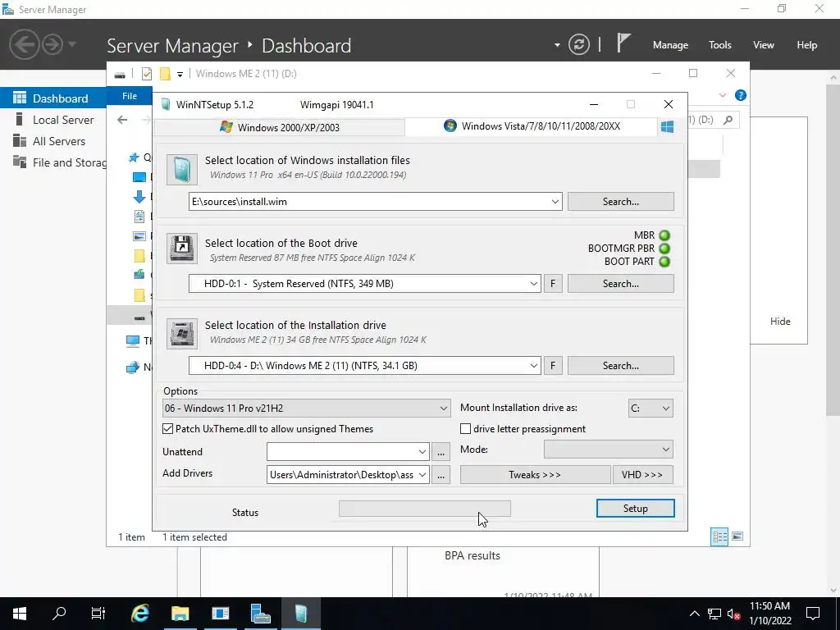Click the WinNTSetup title bar app icon
Viewport: 840px width, 630px height.
pyautogui.click(x=166, y=104)
